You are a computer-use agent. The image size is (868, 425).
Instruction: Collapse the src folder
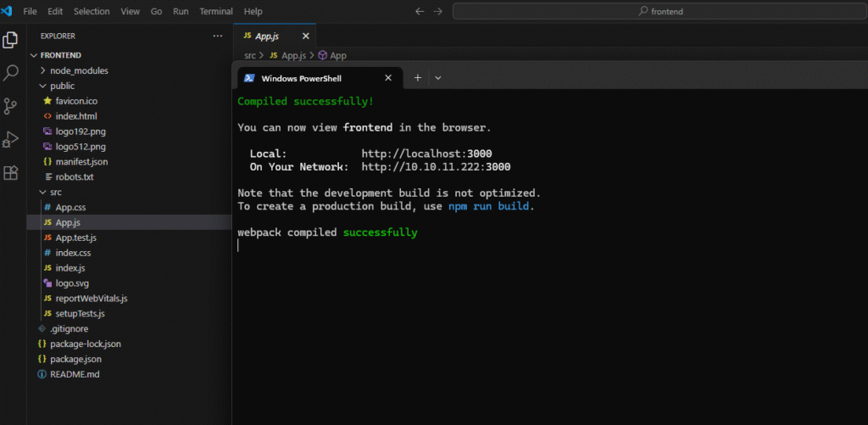click(x=55, y=192)
